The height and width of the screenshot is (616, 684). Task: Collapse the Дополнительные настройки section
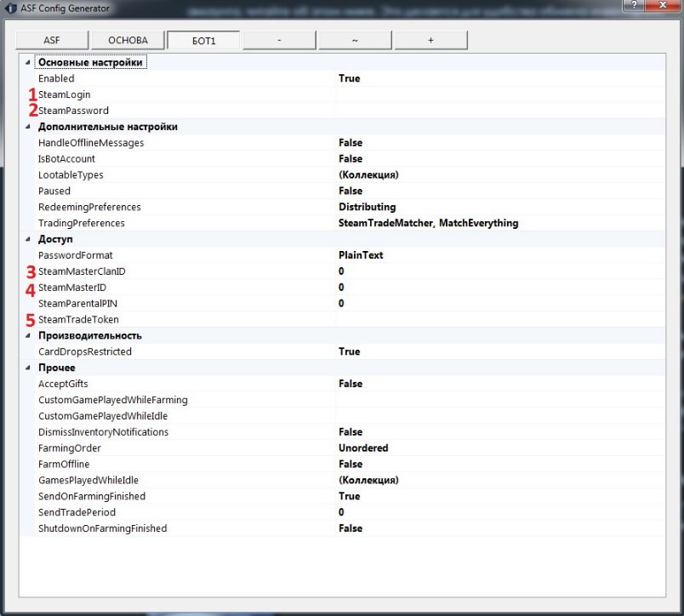28,127
